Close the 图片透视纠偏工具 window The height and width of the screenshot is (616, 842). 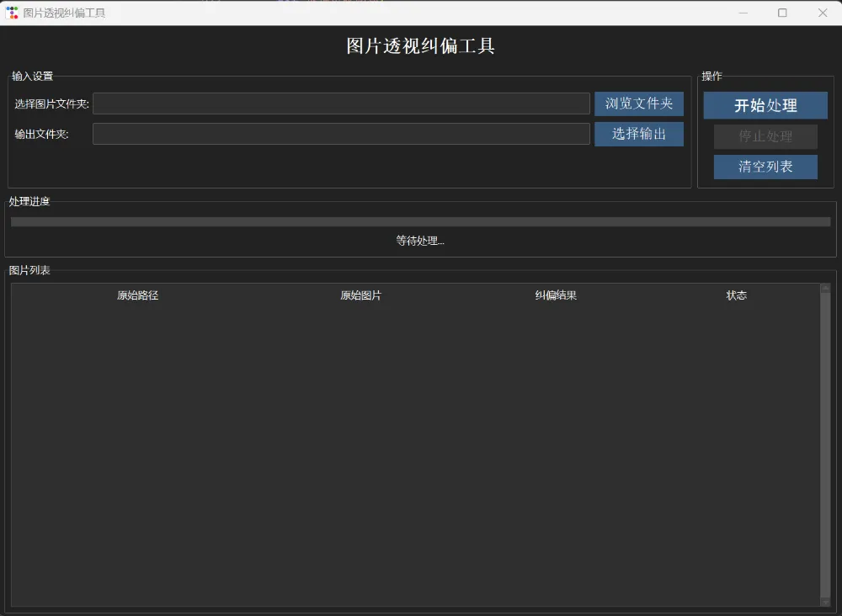(822, 13)
